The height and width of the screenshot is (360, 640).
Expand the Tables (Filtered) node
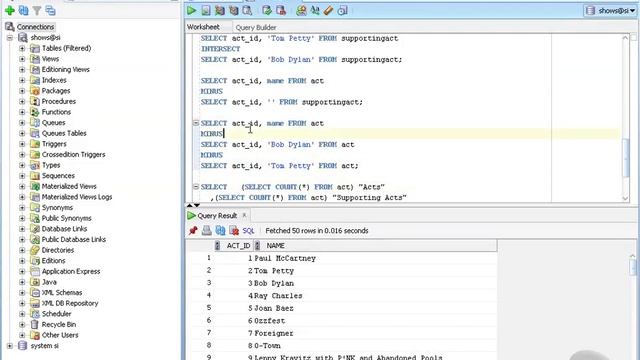(22, 48)
